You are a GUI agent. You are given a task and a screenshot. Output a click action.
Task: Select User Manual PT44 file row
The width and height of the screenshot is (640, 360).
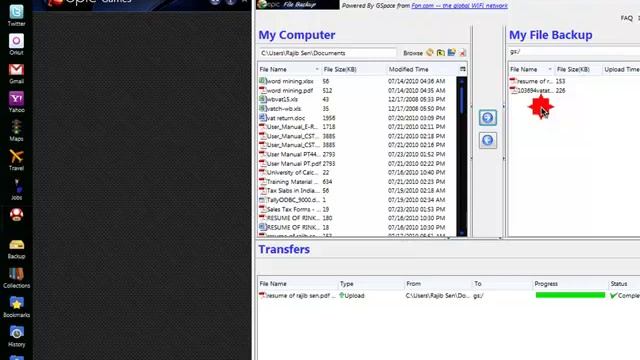click(357, 154)
